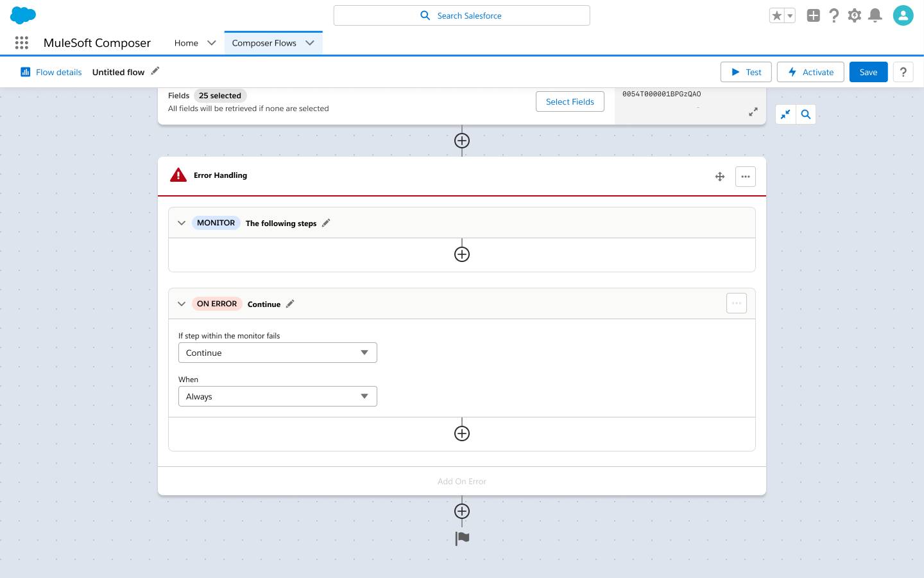Edit the ON ERROR Continue name pencil
The width and height of the screenshot is (924, 578).
click(290, 304)
